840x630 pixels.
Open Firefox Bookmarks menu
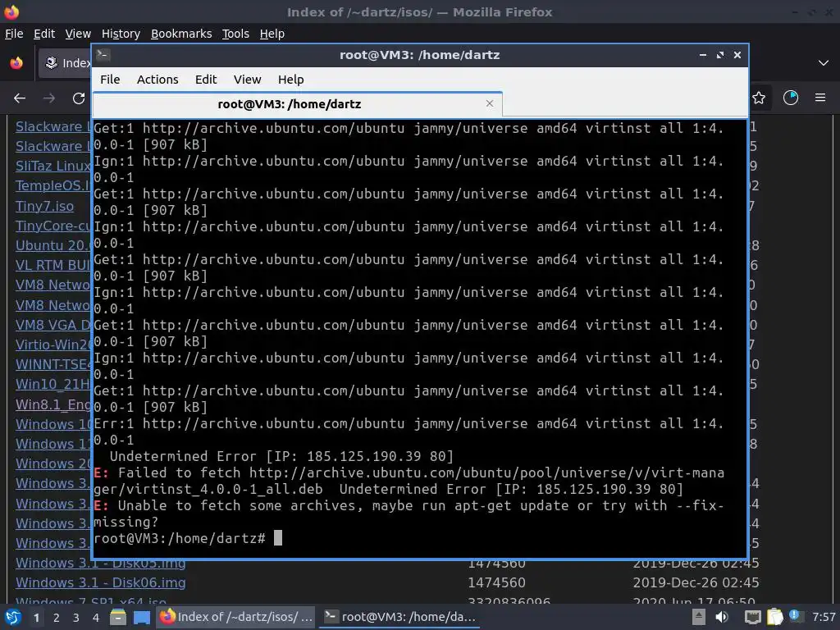coord(181,34)
